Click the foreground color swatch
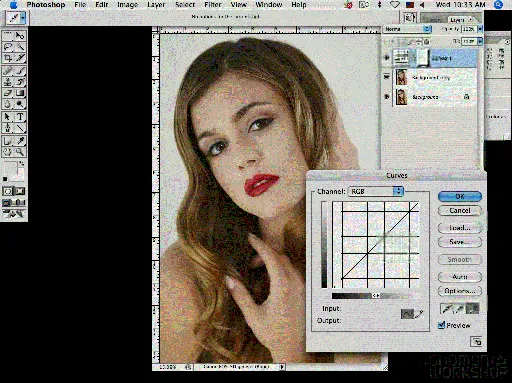 pos(10,168)
